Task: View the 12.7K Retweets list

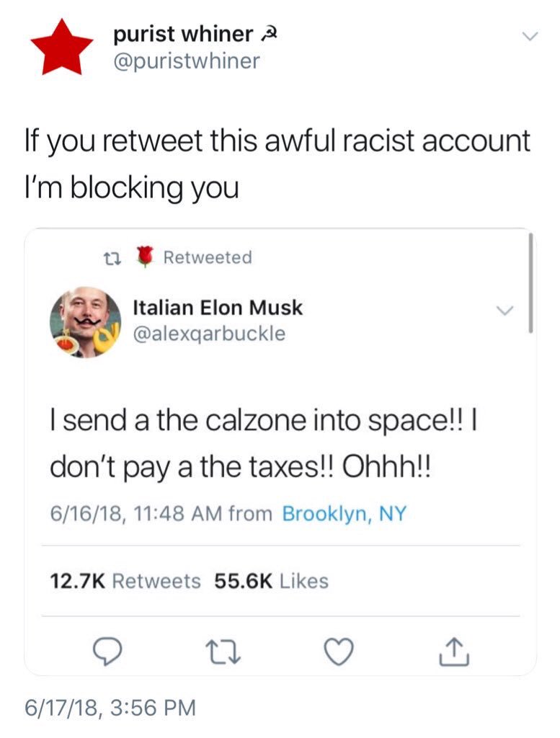Action: pos(125,581)
